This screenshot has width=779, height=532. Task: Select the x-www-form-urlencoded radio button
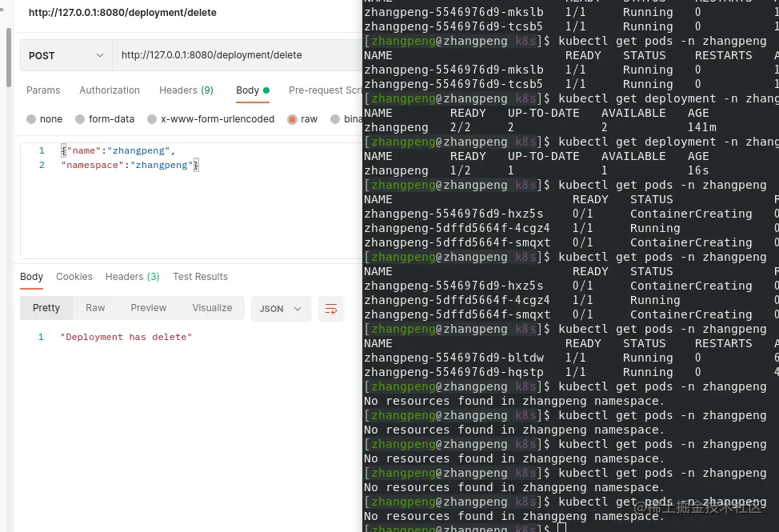(152, 119)
